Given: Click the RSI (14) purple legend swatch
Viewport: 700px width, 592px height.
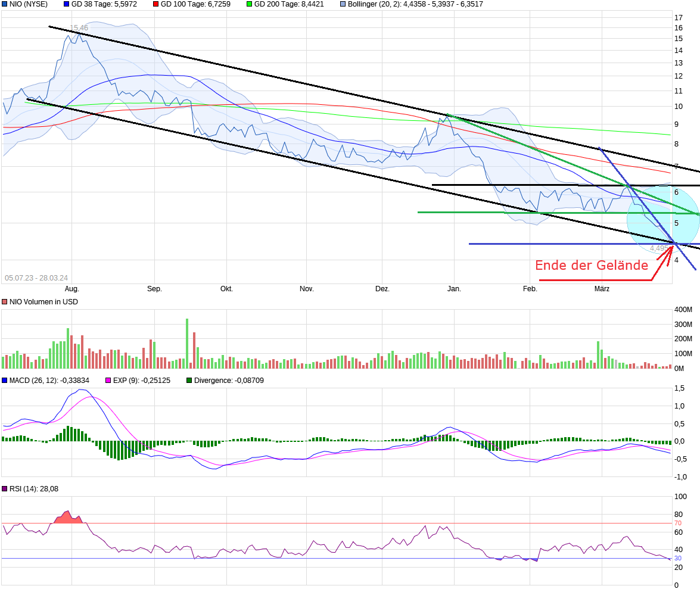Looking at the screenshot, I should point(5,489).
